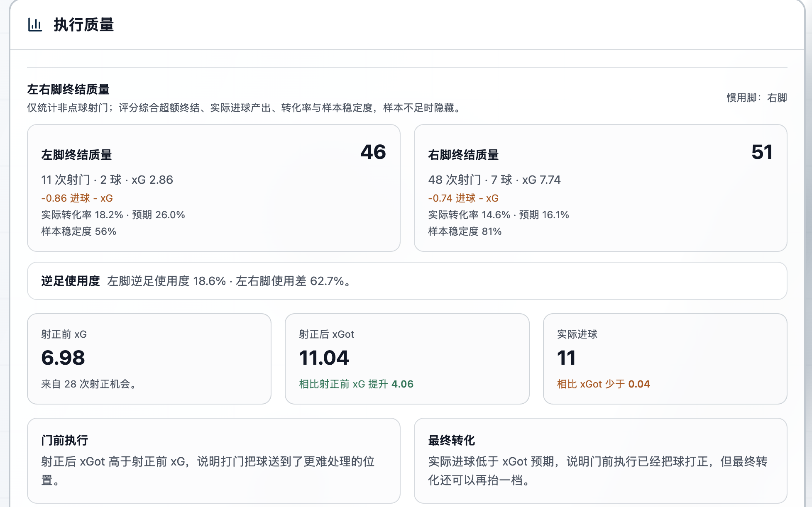Click the 11.04 xGot value
812x507 pixels.
click(x=324, y=358)
